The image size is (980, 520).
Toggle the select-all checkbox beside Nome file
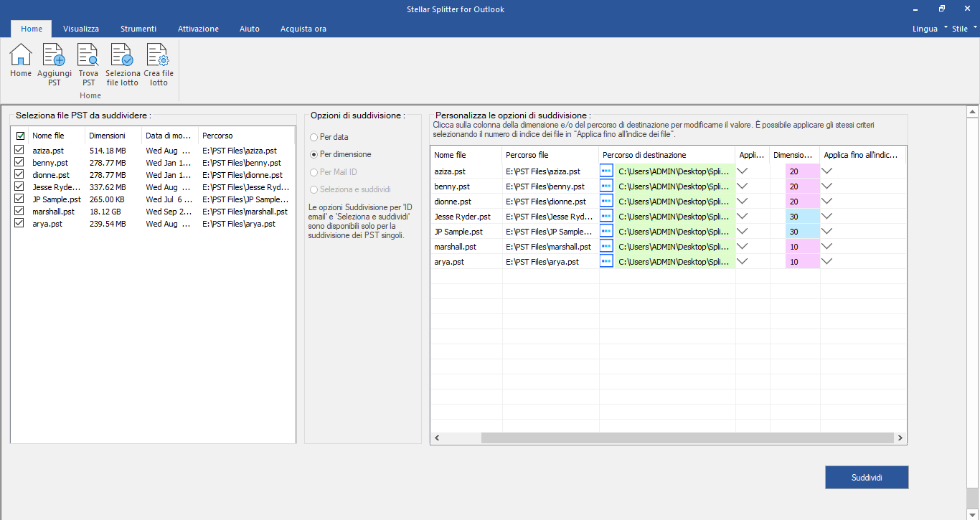click(20, 136)
